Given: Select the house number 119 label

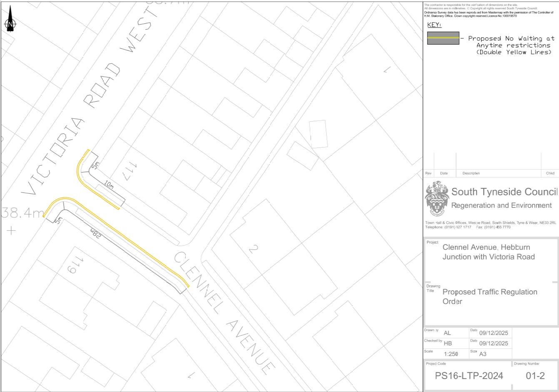Looking at the screenshot, I should tap(75, 265).
